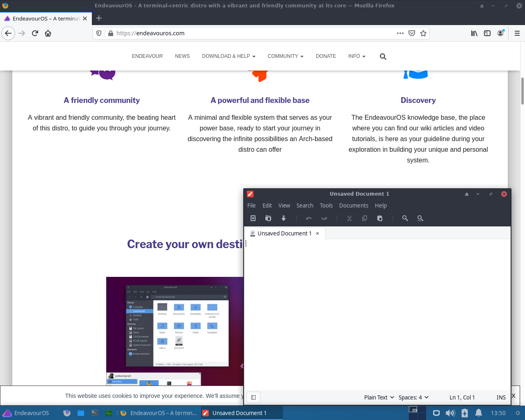Expand the Info dropdown menu
Screen dimensions: 525x420
[357, 56]
